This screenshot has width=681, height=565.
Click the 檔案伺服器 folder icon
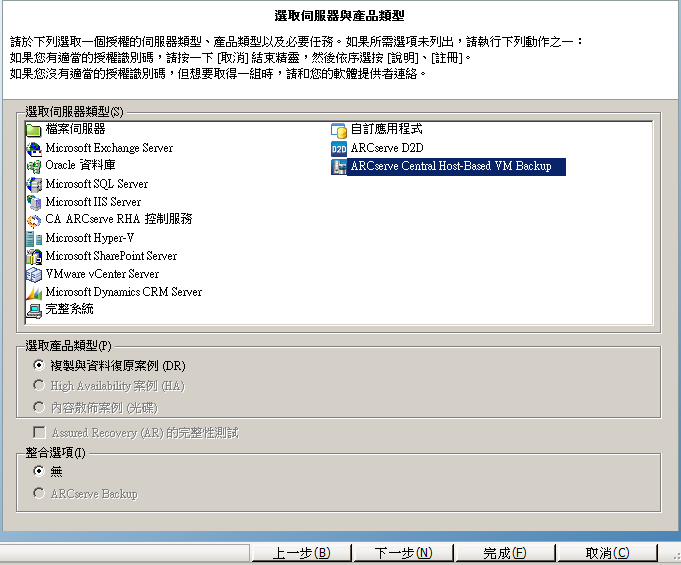pyautogui.click(x=34, y=129)
